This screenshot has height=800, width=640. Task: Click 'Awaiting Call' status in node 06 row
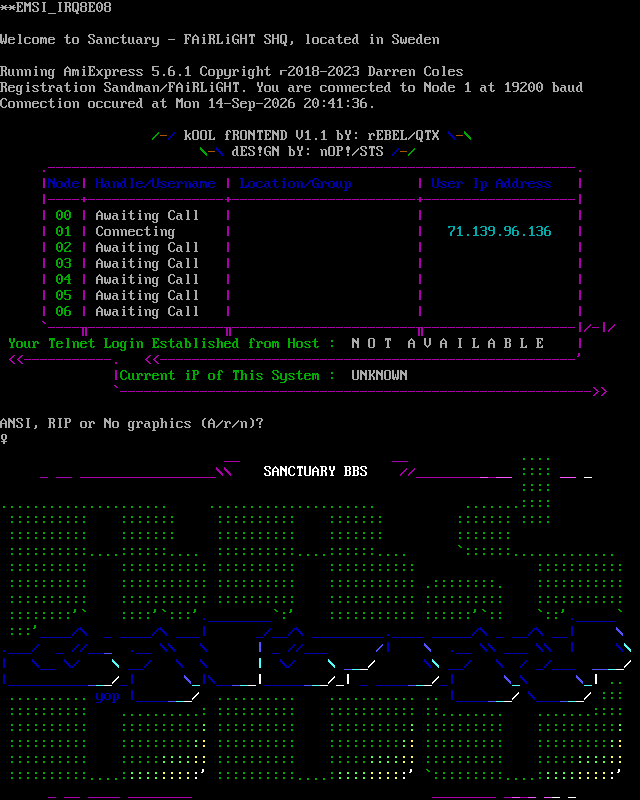[x=147, y=312]
